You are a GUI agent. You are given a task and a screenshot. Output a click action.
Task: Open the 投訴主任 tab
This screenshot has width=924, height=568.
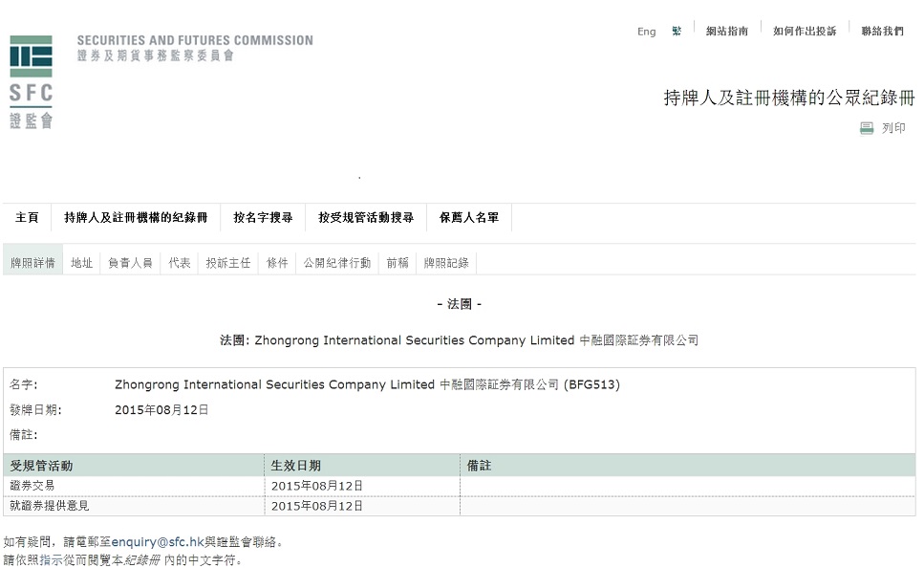pos(228,263)
